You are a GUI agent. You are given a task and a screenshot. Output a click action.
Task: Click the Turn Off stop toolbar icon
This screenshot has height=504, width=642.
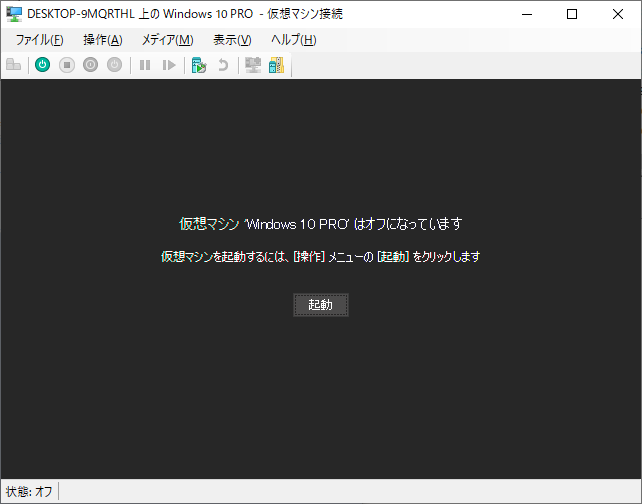coord(67,65)
